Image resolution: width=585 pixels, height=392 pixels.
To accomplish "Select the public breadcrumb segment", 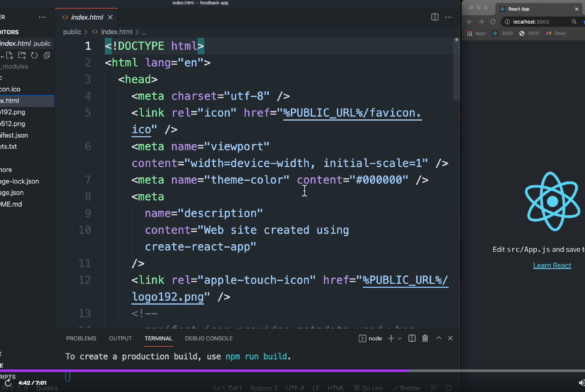I will pos(72,32).
